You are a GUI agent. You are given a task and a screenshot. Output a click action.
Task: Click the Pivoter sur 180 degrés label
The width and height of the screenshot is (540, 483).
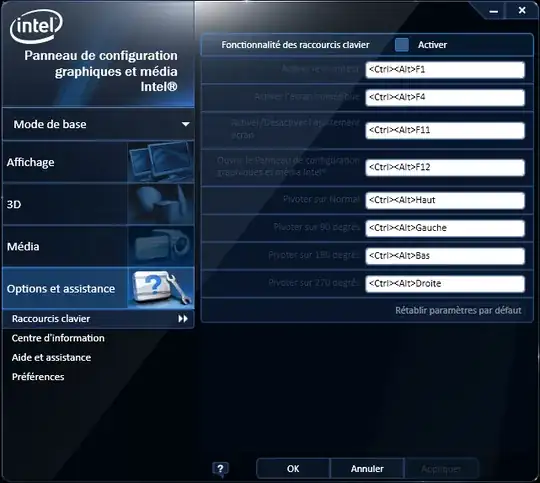tap(314, 255)
